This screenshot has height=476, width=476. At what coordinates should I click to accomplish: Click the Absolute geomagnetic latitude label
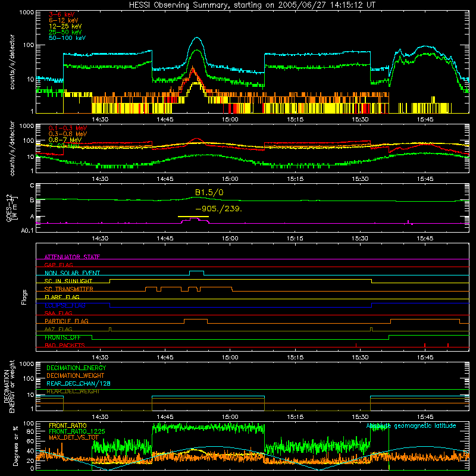pyautogui.click(x=411, y=425)
